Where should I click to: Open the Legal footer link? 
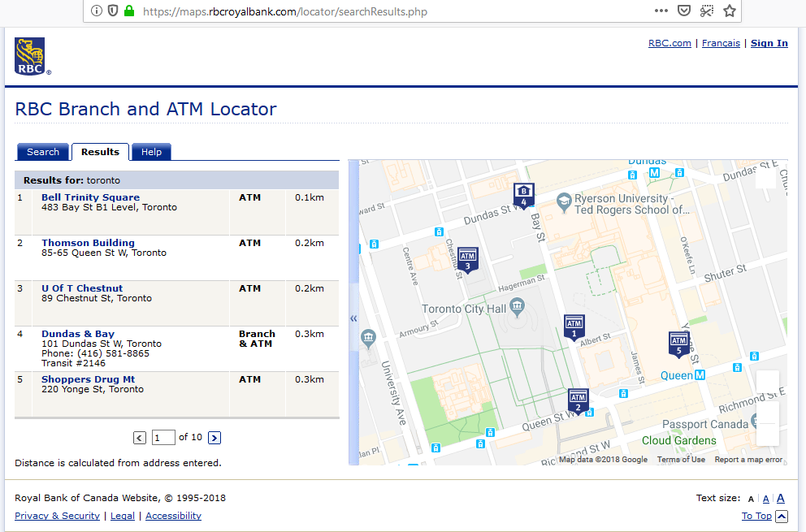click(x=123, y=516)
